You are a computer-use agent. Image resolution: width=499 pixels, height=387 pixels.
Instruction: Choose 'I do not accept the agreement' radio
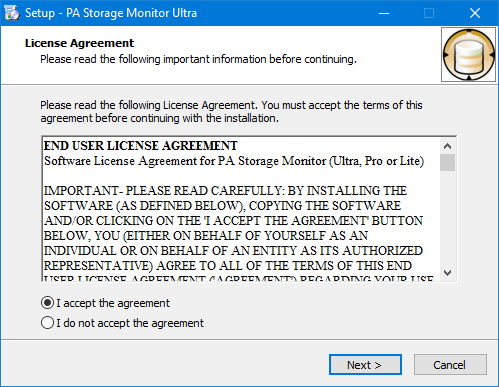pyautogui.click(x=47, y=323)
